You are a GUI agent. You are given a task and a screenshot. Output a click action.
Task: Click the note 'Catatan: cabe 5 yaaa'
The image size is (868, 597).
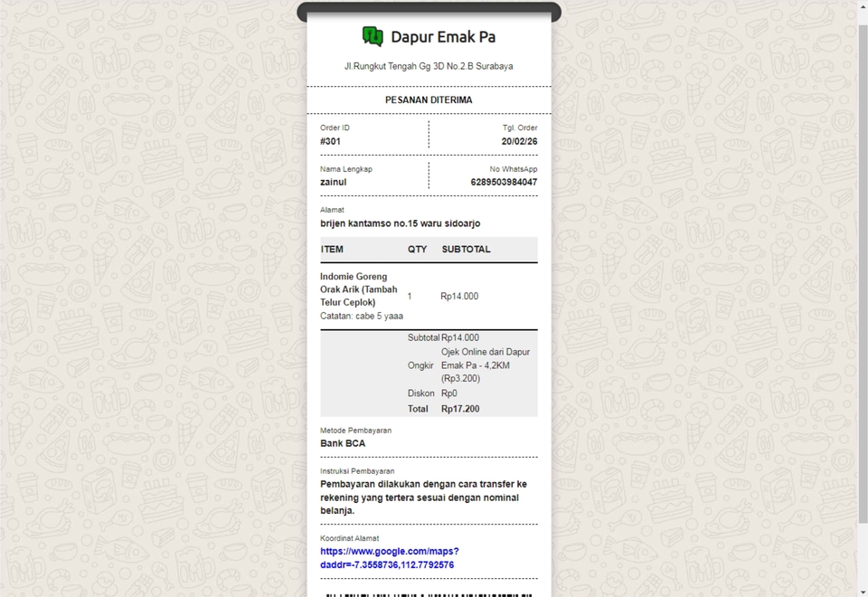[362, 317]
